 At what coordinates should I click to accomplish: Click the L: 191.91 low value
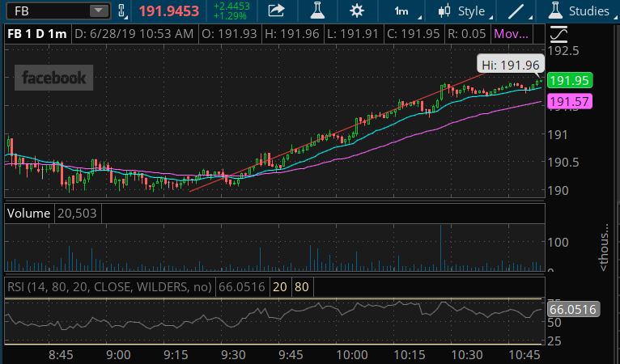[352, 34]
